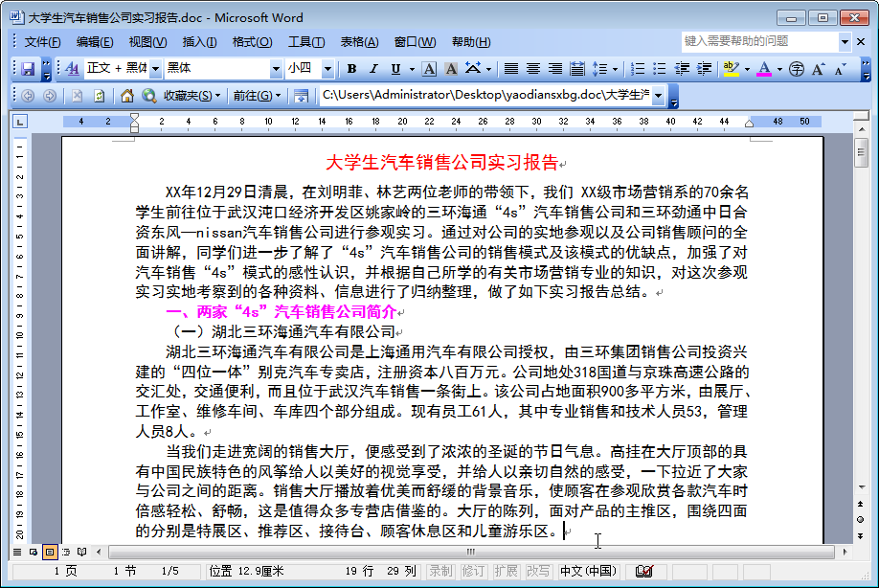The height and width of the screenshot is (588, 879).
Task: Click 收藏夹(S) favorites button
Action: [192, 96]
